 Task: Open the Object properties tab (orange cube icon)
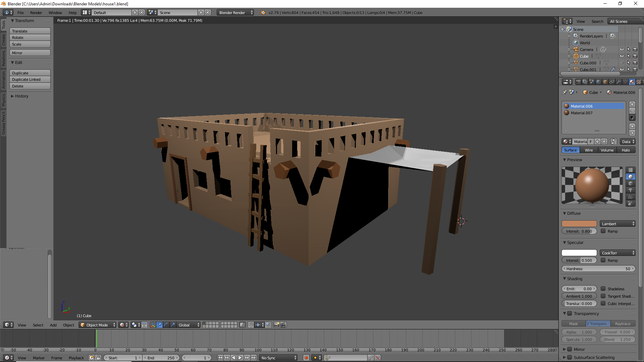pyautogui.click(x=605, y=82)
